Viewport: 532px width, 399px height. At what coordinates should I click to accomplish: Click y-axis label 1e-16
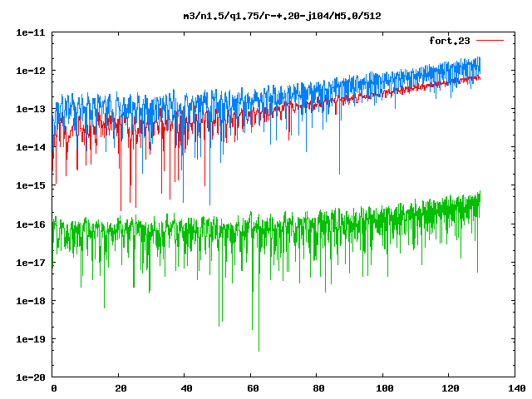[31, 224]
